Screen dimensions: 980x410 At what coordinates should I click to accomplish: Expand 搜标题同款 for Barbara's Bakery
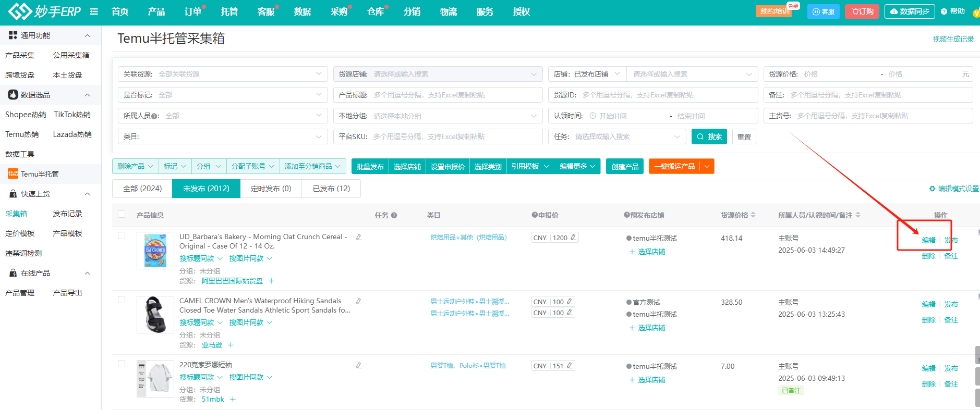201,258
